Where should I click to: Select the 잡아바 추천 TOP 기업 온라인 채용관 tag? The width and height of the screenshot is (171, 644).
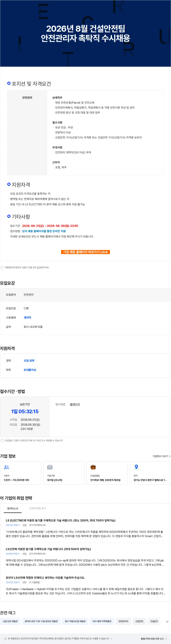click(x=41, y=621)
